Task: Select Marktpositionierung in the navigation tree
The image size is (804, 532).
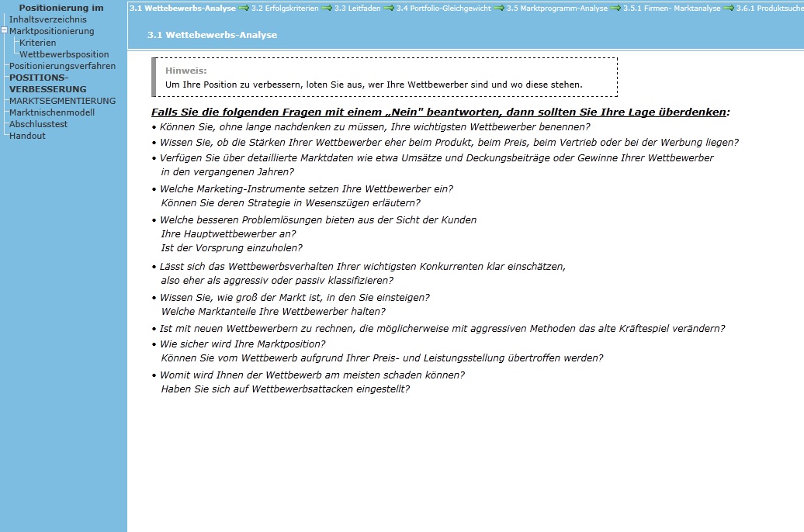Action: click(x=52, y=31)
